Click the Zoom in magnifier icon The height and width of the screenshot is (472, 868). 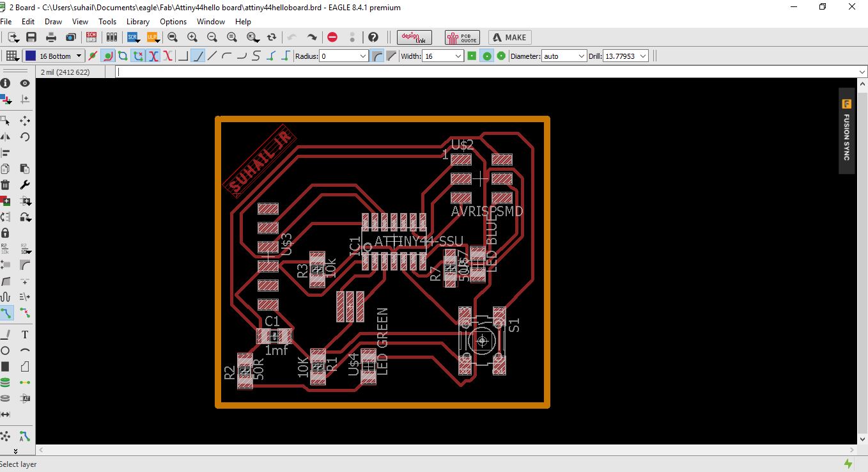[x=192, y=38]
